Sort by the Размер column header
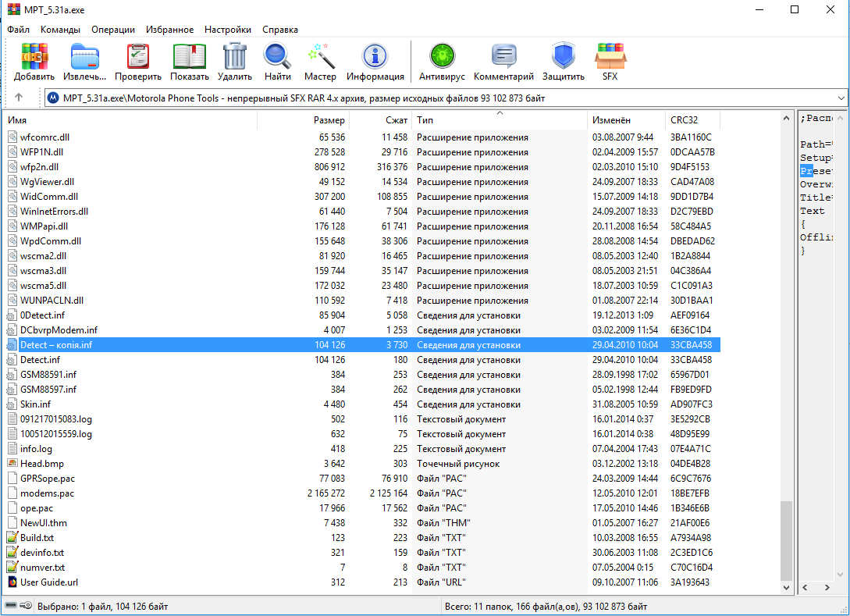 [303, 119]
